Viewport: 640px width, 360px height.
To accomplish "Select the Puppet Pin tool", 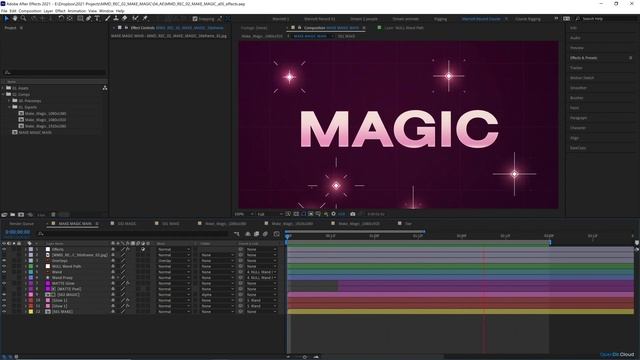I will [144, 18].
